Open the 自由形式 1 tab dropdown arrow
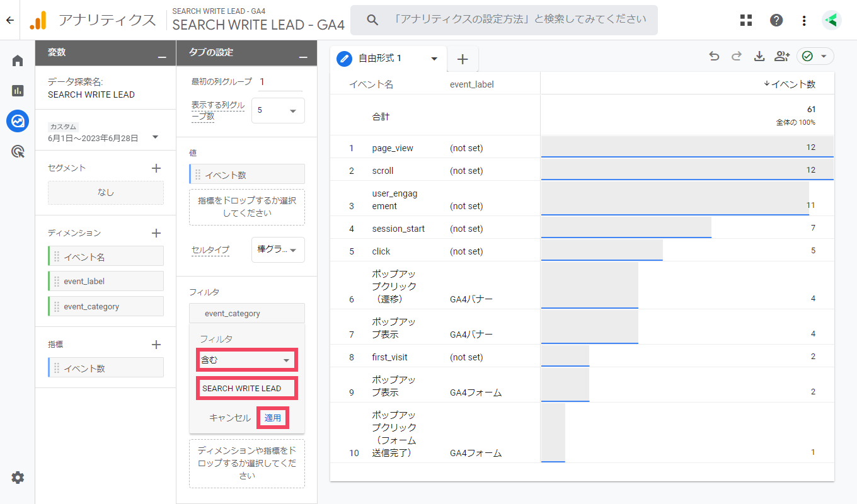 434,59
